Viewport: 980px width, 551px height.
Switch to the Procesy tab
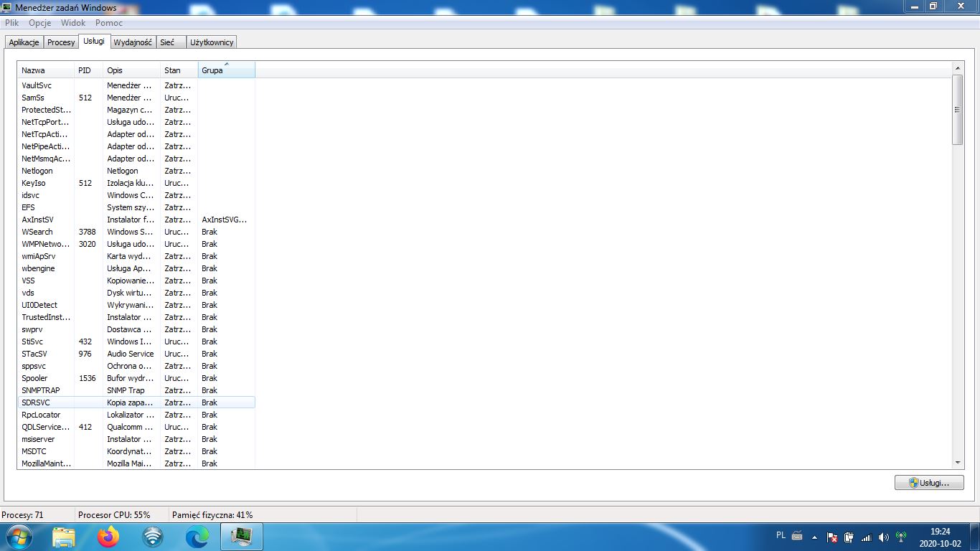point(61,42)
